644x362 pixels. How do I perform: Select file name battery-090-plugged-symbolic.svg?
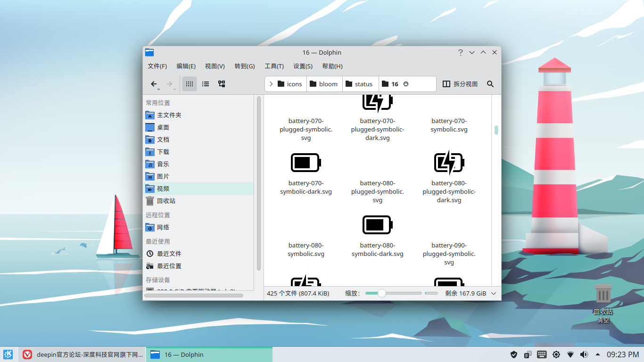click(449, 254)
